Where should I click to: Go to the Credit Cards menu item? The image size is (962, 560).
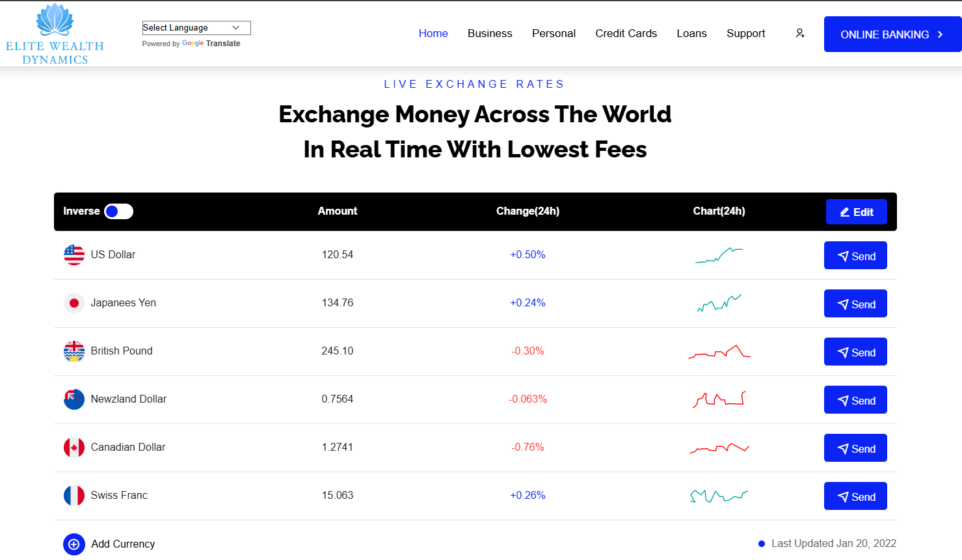(x=626, y=33)
